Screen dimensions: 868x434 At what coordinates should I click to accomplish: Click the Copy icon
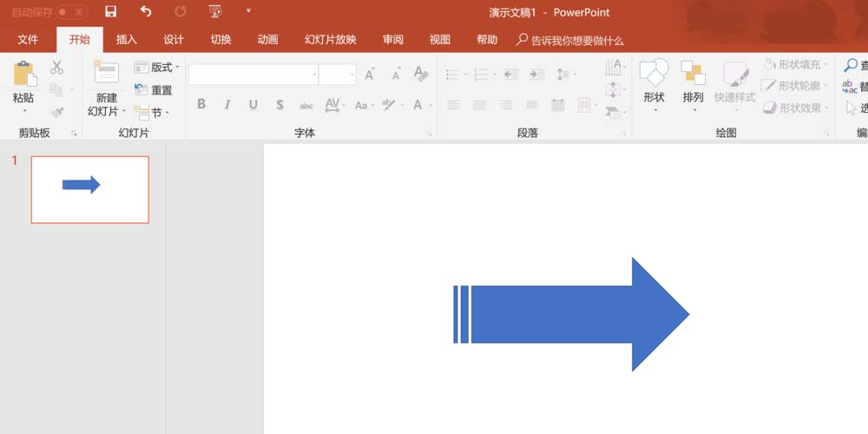coord(56,89)
